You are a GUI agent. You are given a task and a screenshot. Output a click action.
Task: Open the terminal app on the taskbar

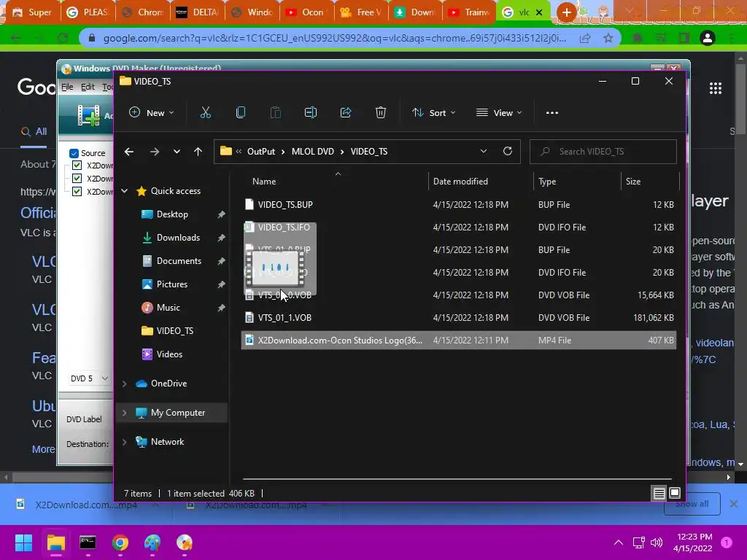(x=88, y=542)
